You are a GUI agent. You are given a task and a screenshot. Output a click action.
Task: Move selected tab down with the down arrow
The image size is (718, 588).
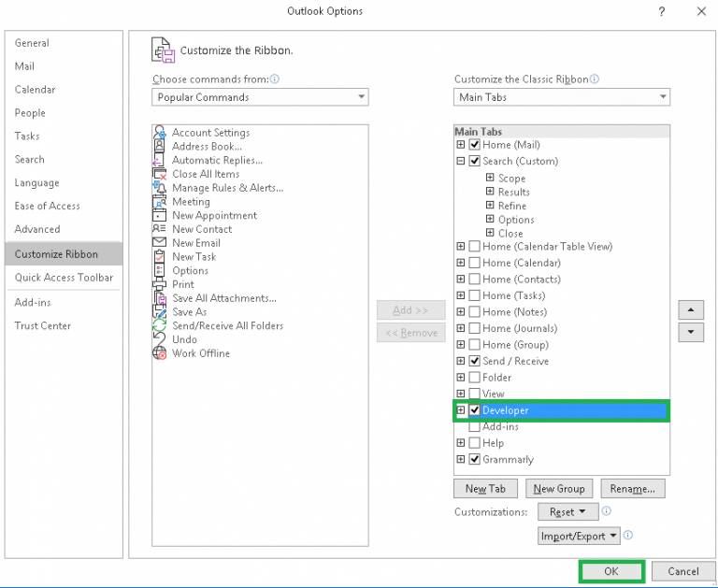coord(691,333)
